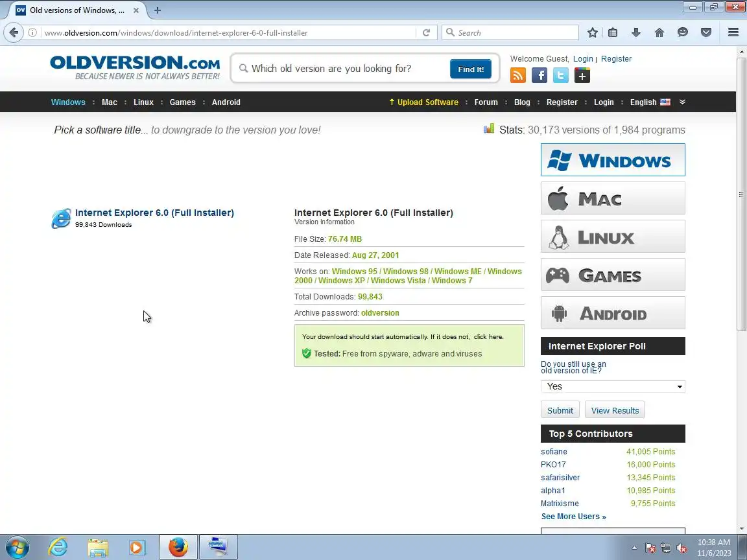The width and height of the screenshot is (747, 560).
Task: Switch to Firefox taskbar button
Action: pos(178,547)
